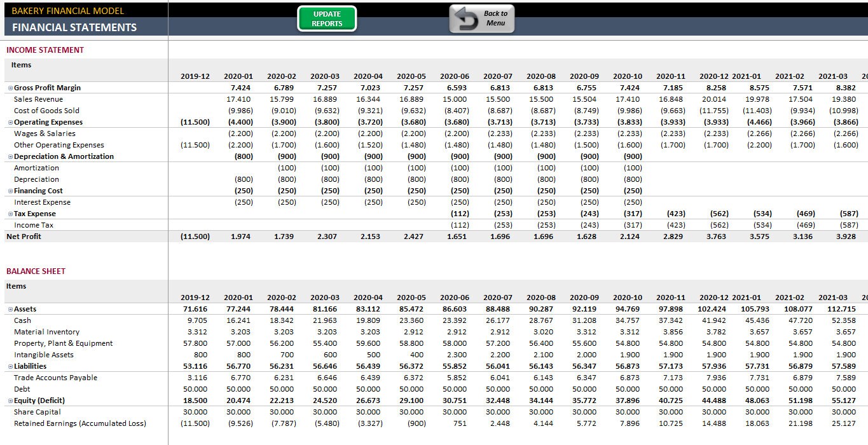Click the 2020-06 column header in Income Statement
This screenshot has width=868, height=445.
point(455,76)
